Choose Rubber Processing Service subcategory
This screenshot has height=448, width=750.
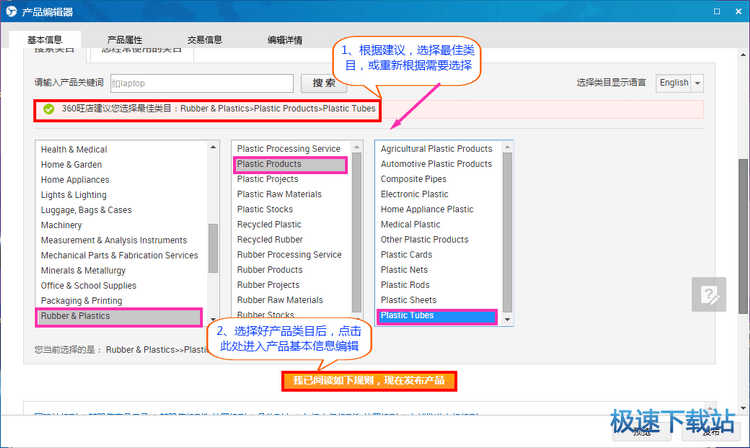pos(289,255)
